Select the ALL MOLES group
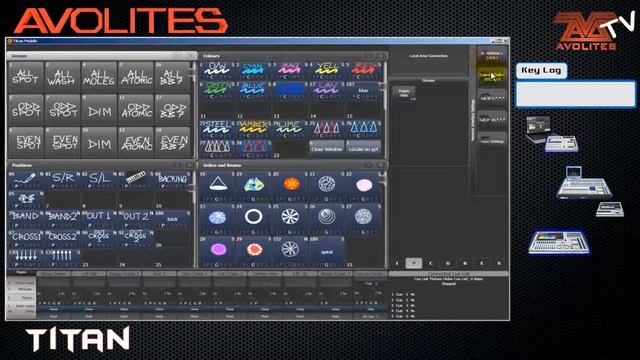This screenshot has height=360, width=640. click(x=99, y=77)
